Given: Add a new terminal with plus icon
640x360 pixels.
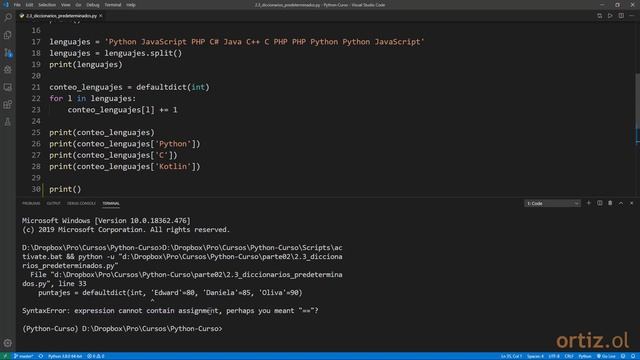Looking at the screenshot, I should [589, 203].
